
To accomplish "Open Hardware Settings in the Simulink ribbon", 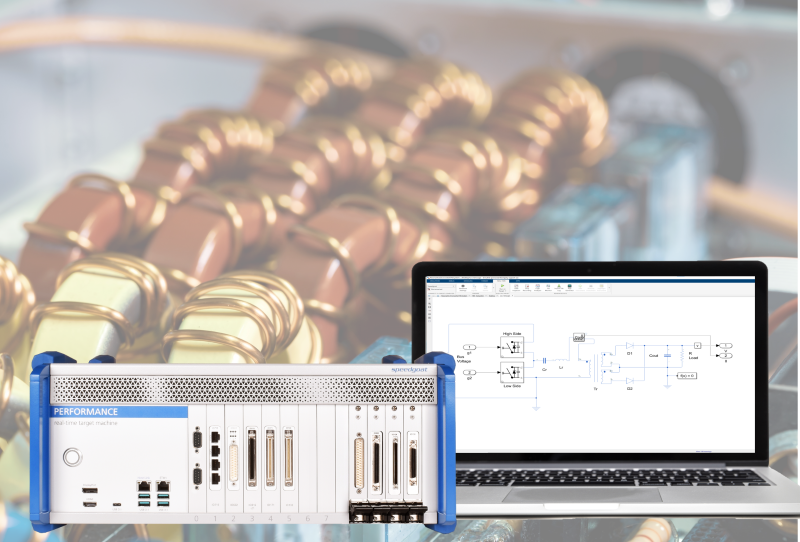I will [x=463, y=288].
